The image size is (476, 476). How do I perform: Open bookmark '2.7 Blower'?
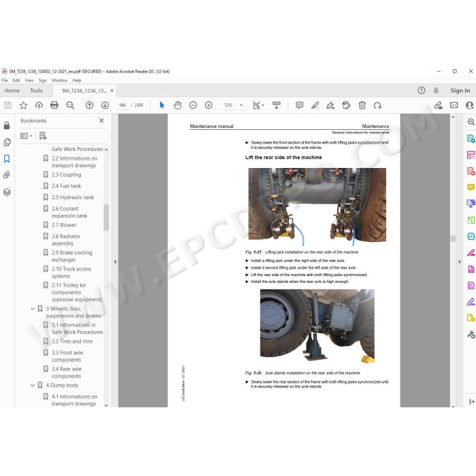[x=64, y=225]
